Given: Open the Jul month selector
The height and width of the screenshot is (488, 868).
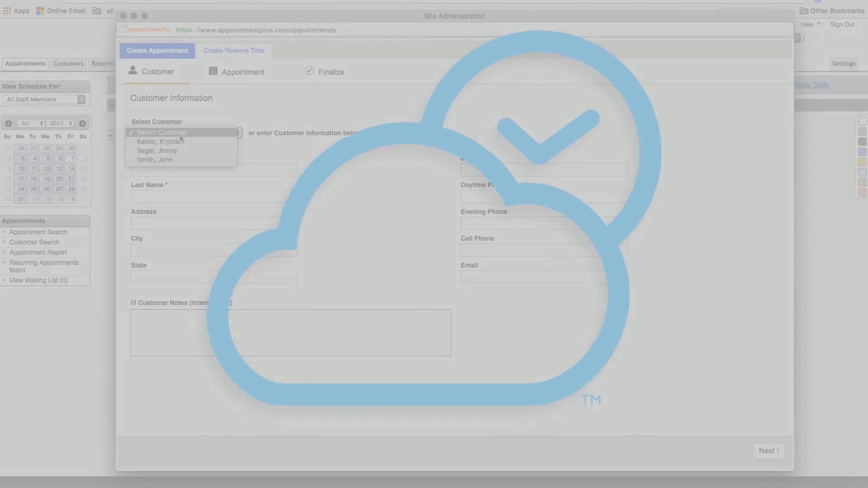Looking at the screenshot, I should [x=31, y=123].
